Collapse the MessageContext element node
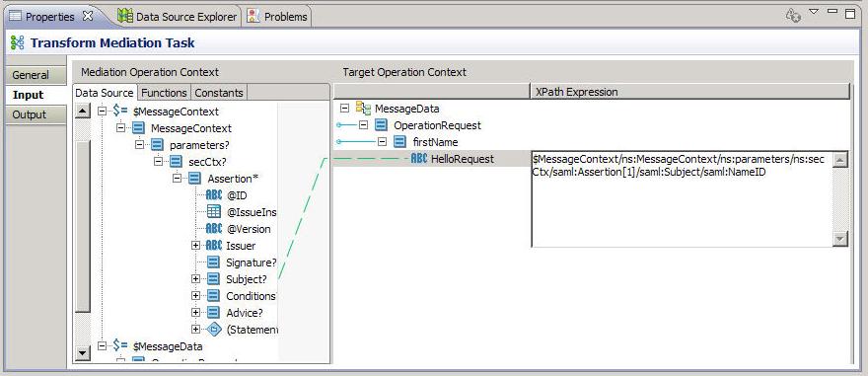This screenshot has height=376, width=868. (x=120, y=128)
